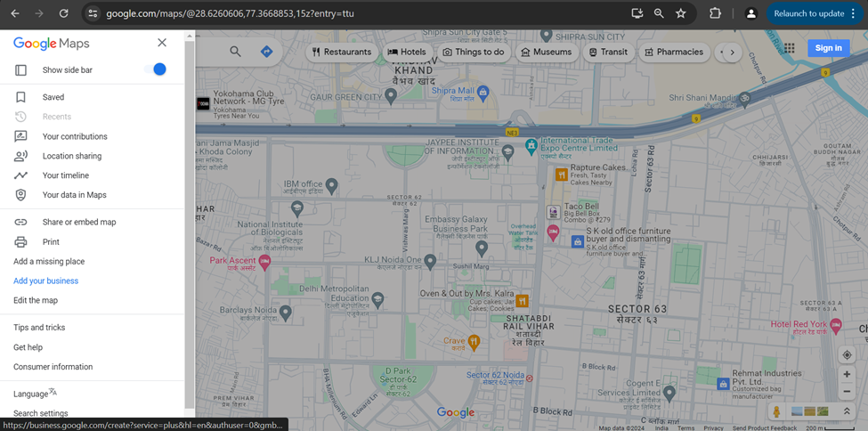Click the search magnifier icon on map

coord(235,52)
